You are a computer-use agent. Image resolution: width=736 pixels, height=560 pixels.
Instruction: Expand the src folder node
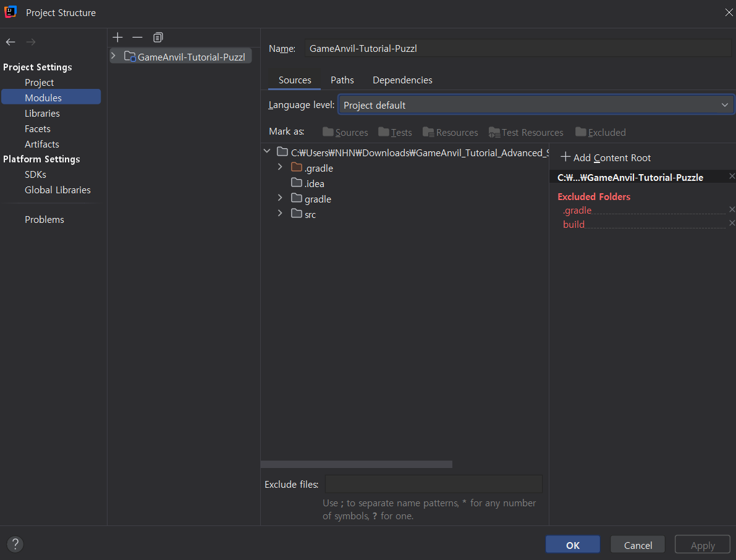(280, 214)
